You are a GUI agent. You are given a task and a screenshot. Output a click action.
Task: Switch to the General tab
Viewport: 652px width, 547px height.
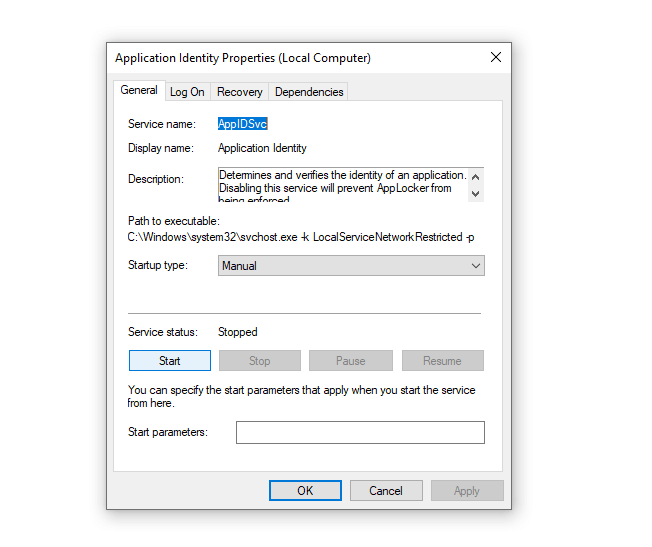[139, 90]
